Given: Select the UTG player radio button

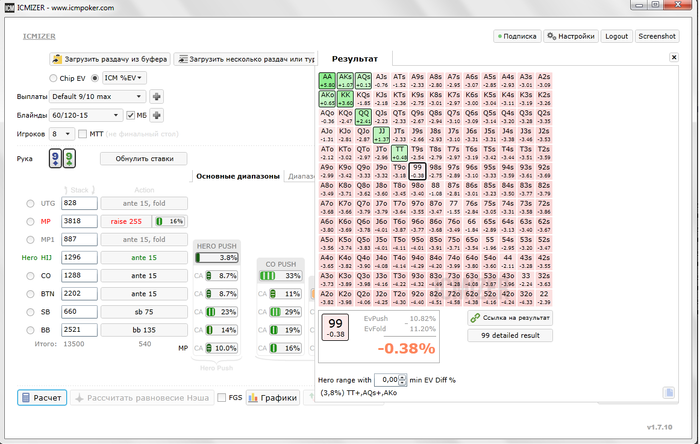Looking at the screenshot, I should tap(30, 203).
